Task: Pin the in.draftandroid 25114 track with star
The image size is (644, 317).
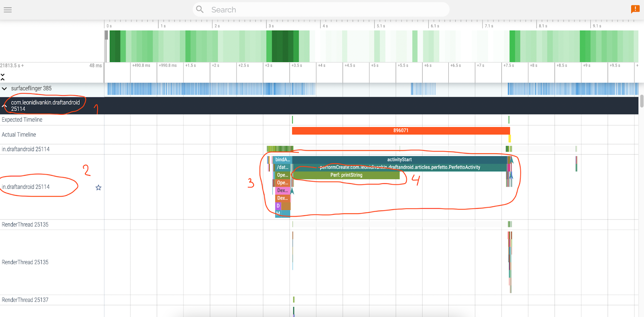Action: (98, 187)
